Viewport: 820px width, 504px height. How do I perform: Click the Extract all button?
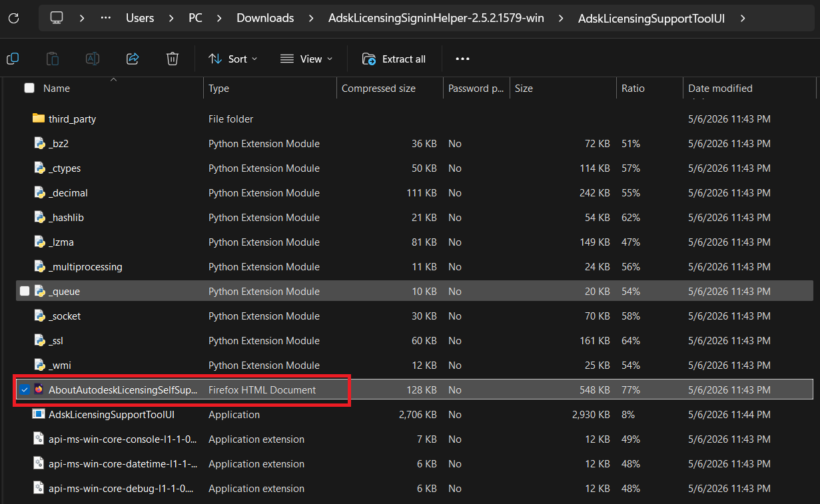(x=394, y=59)
